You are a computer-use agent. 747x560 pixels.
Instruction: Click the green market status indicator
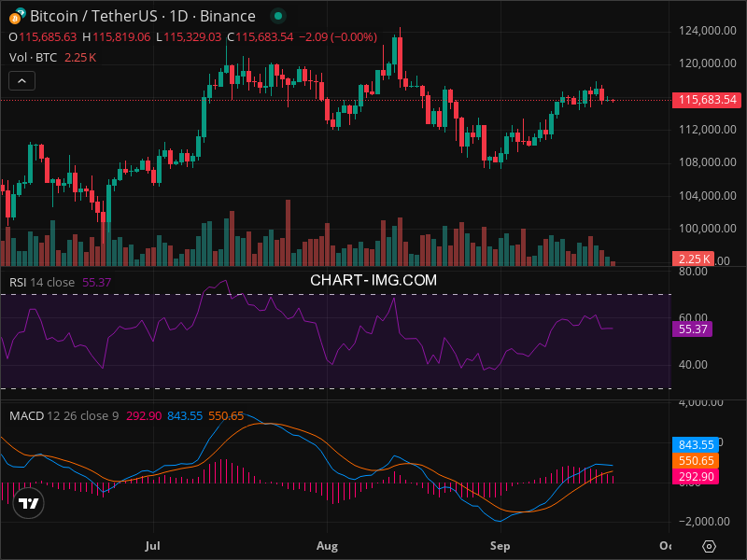275,17
